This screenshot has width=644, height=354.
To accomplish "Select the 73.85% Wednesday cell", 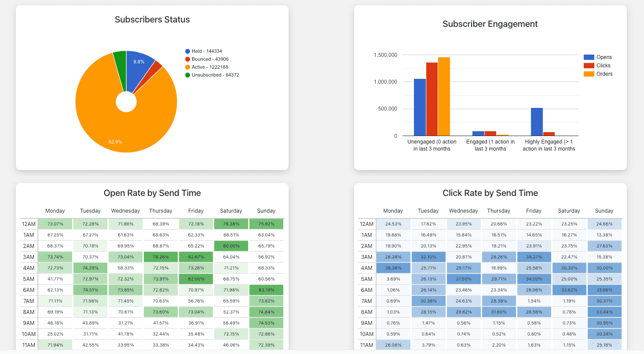I will (125, 290).
